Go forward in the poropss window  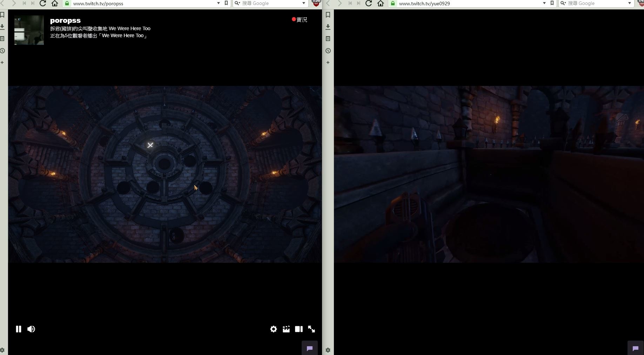(13, 4)
